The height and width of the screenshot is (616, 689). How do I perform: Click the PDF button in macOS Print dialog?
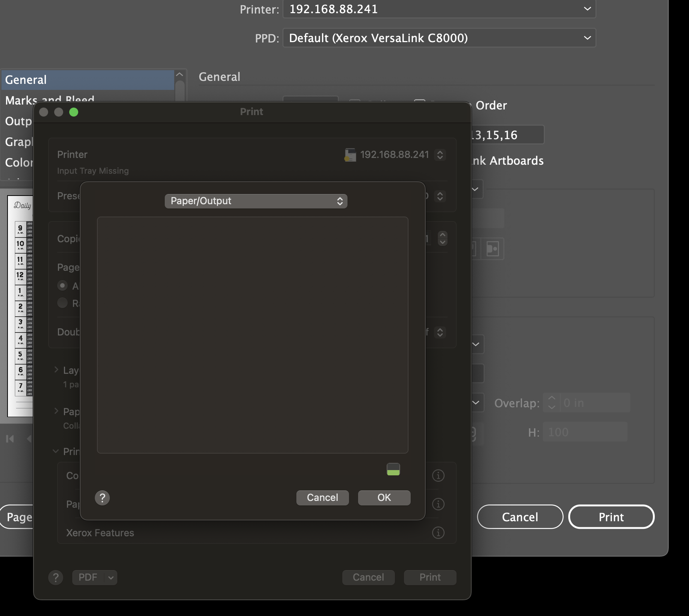88,578
